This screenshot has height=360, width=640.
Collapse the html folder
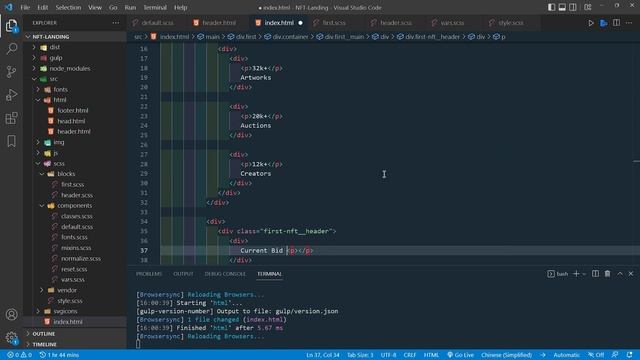59,100
